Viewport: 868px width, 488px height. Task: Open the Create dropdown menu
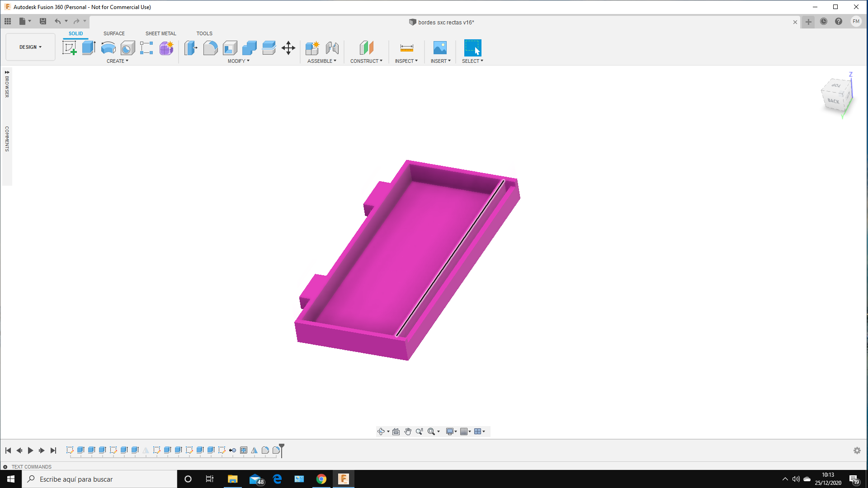(x=117, y=61)
